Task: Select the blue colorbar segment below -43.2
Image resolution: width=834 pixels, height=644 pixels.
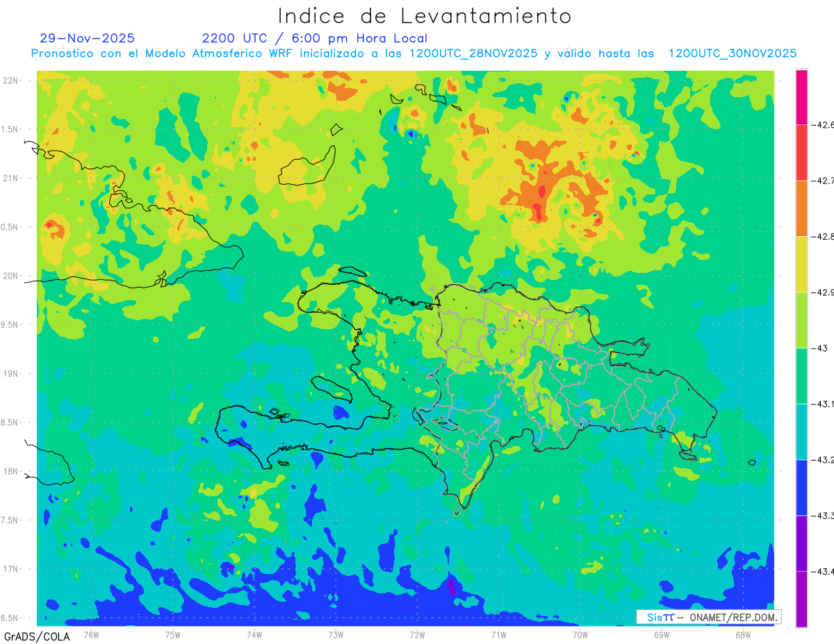Action: click(x=801, y=488)
